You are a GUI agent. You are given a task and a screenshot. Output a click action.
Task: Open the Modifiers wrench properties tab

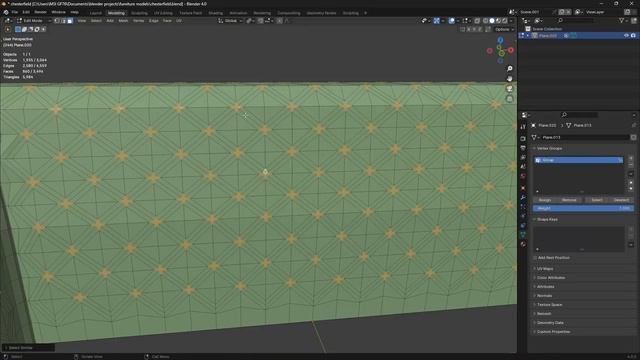(x=523, y=197)
